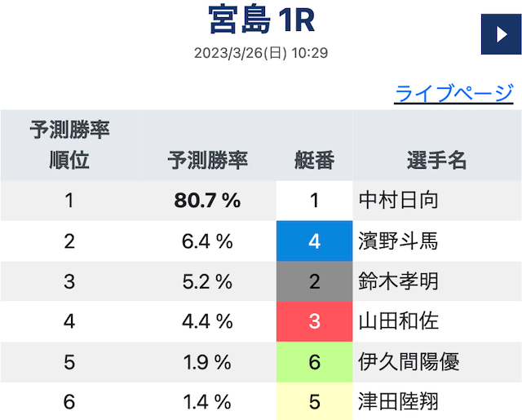This screenshot has width=522, height=420.
Task: Select the blue boat number 4 cell
Action: pyautogui.click(x=315, y=241)
